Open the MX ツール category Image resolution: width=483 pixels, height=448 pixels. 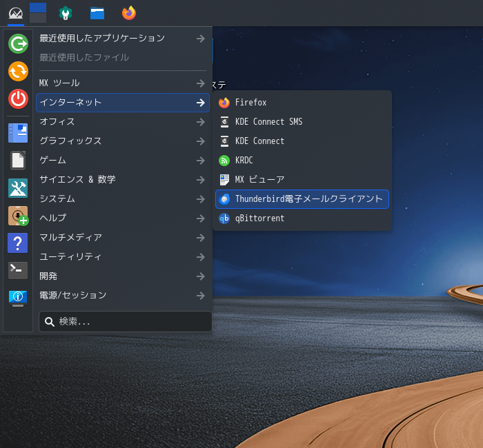tap(123, 83)
